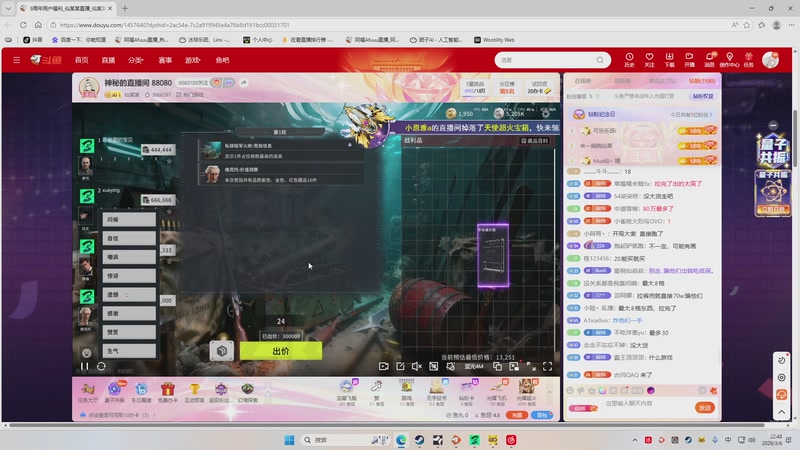Click the scroll to top arrow on right

(x=782, y=411)
